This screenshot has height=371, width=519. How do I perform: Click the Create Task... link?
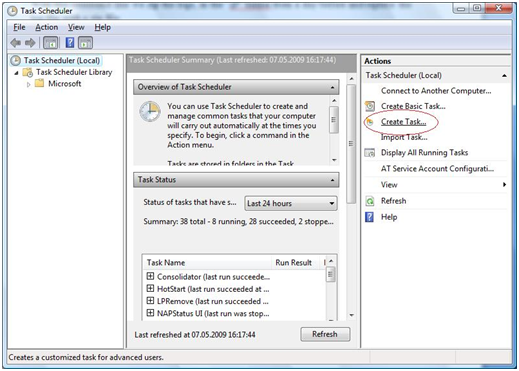pyautogui.click(x=403, y=122)
